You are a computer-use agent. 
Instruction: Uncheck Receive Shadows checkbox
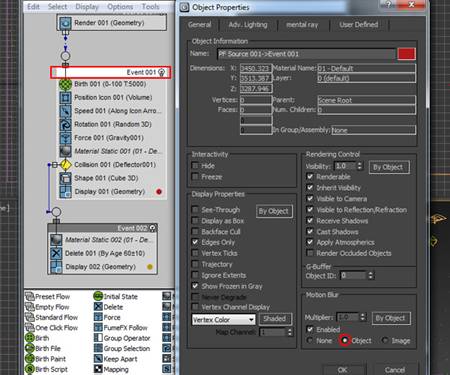tap(310, 221)
